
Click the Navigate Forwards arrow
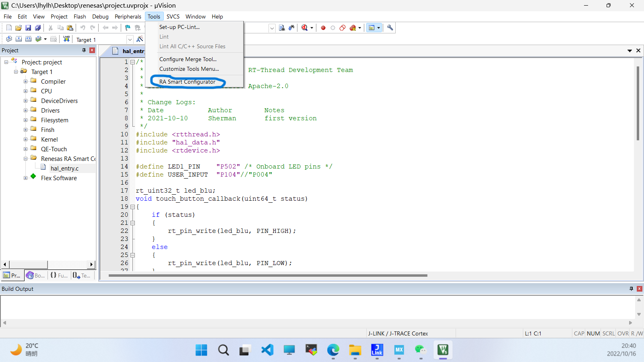tap(115, 28)
